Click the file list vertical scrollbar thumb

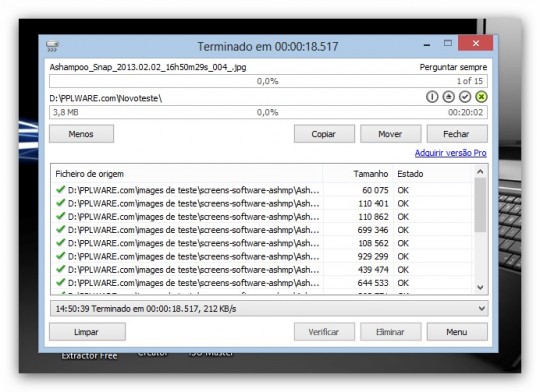pyautogui.click(x=480, y=205)
